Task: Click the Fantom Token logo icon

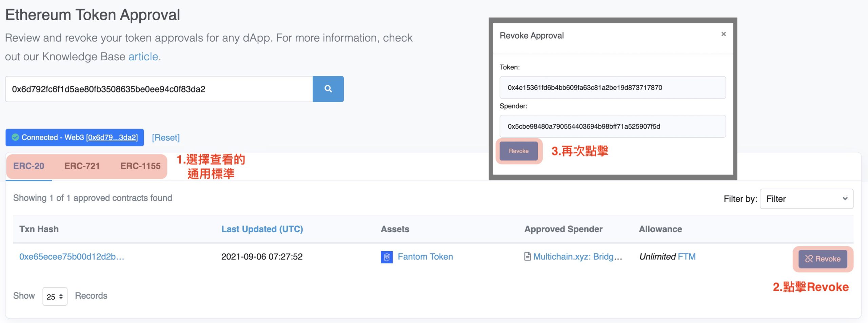Action: pyautogui.click(x=387, y=257)
